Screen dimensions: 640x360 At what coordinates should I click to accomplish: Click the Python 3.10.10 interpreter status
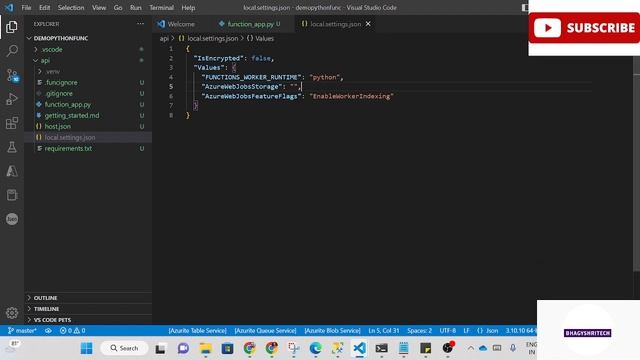coord(521,331)
